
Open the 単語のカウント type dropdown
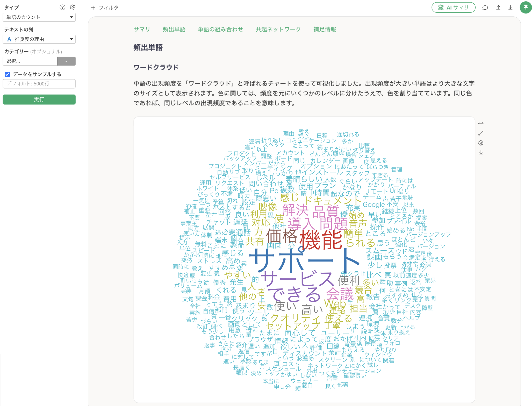tap(39, 17)
